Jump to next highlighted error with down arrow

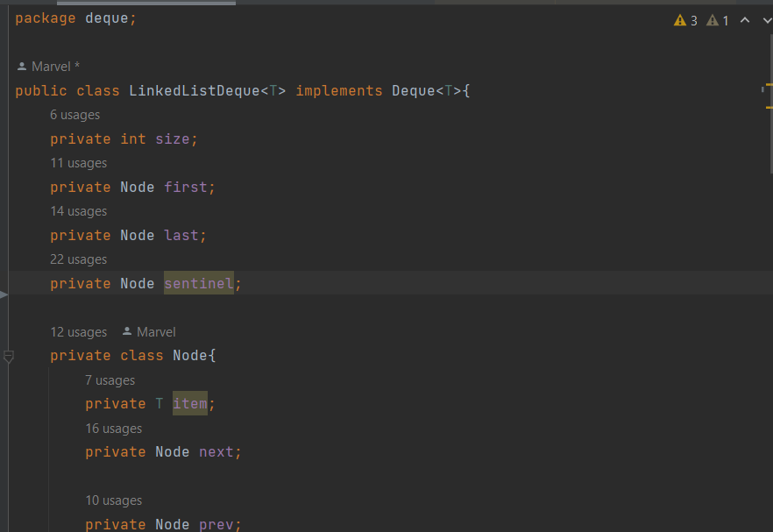coord(766,20)
